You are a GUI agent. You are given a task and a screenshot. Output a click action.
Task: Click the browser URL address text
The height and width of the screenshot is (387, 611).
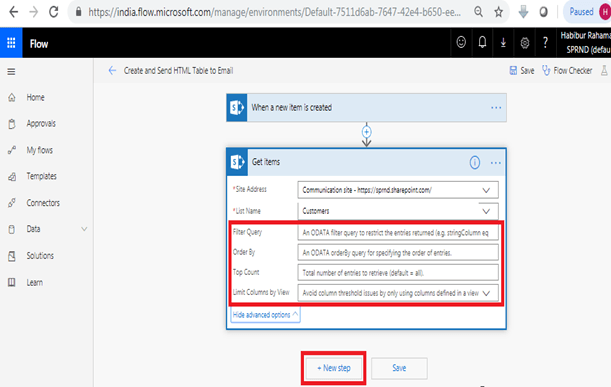click(274, 12)
